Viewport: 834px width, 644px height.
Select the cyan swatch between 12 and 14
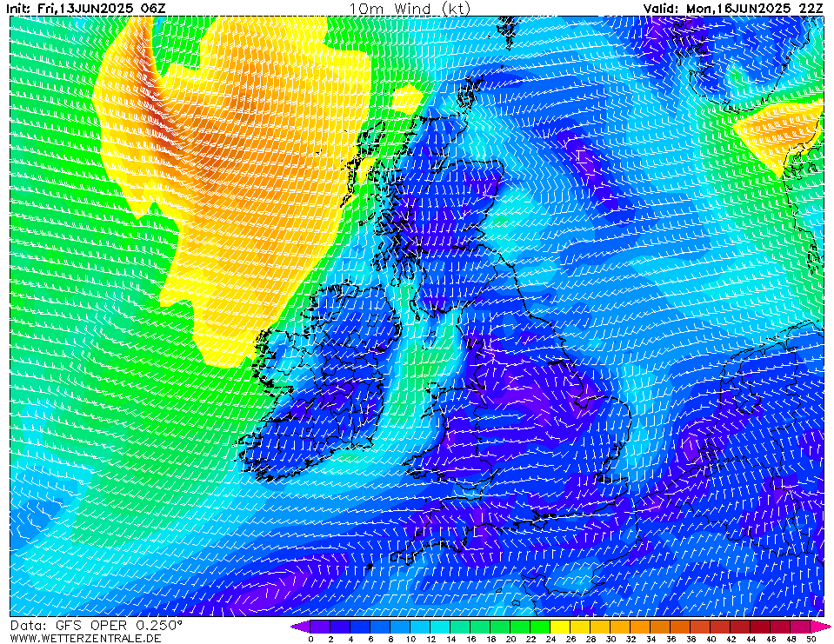(x=440, y=627)
